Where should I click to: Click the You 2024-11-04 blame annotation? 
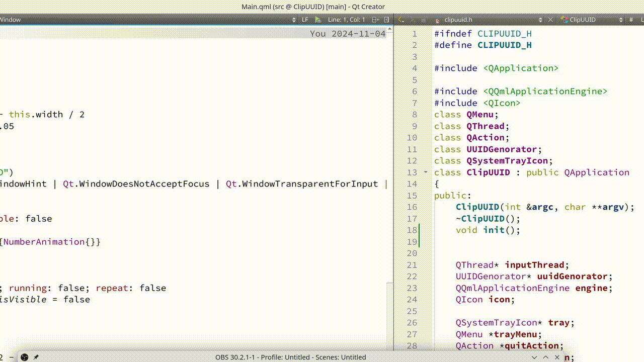[x=348, y=34]
